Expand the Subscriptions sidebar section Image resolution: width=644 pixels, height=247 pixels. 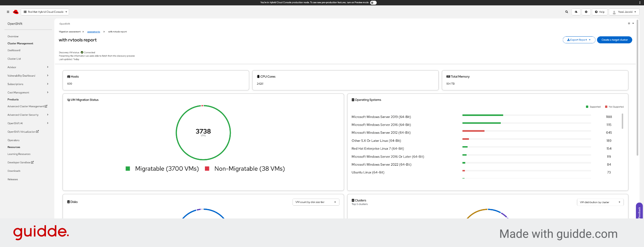click(28, 84)
